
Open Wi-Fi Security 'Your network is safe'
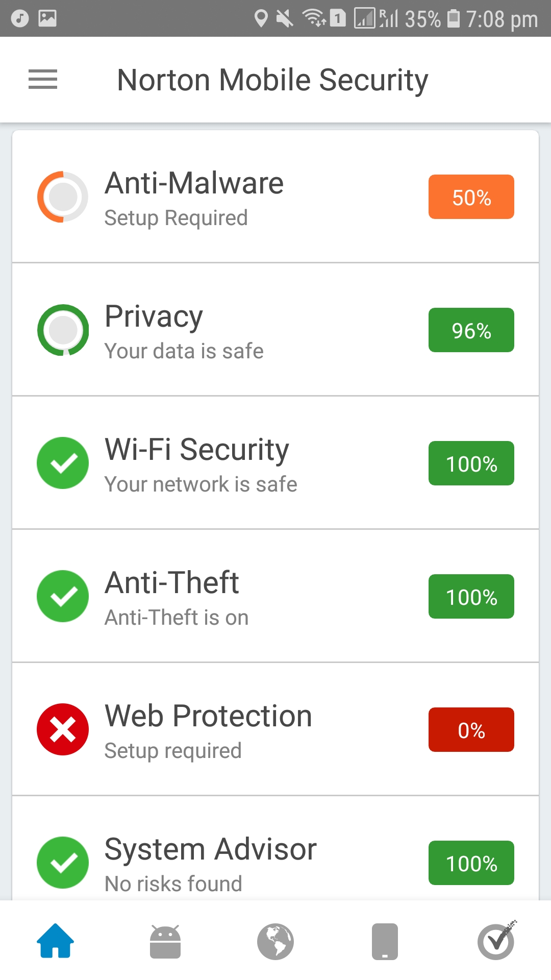[201, 484]
